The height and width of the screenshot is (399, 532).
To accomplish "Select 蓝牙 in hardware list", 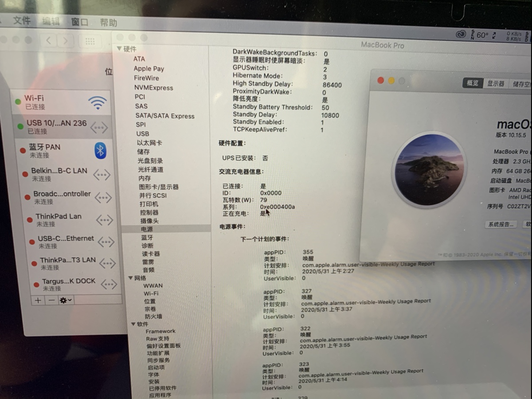I will coord(147,237).
